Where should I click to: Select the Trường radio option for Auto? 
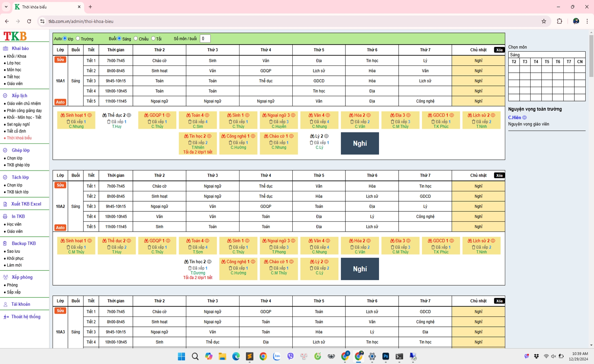coord(78,38)
